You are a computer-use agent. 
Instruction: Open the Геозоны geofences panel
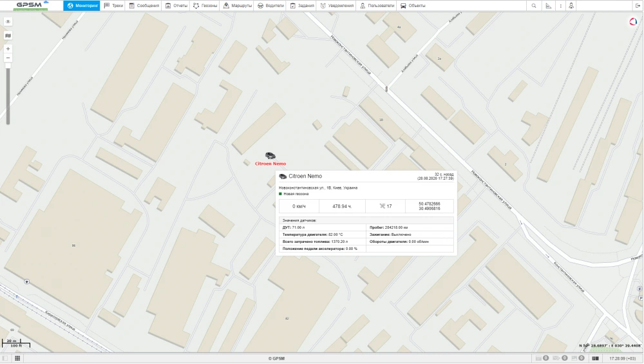(205, 5)
